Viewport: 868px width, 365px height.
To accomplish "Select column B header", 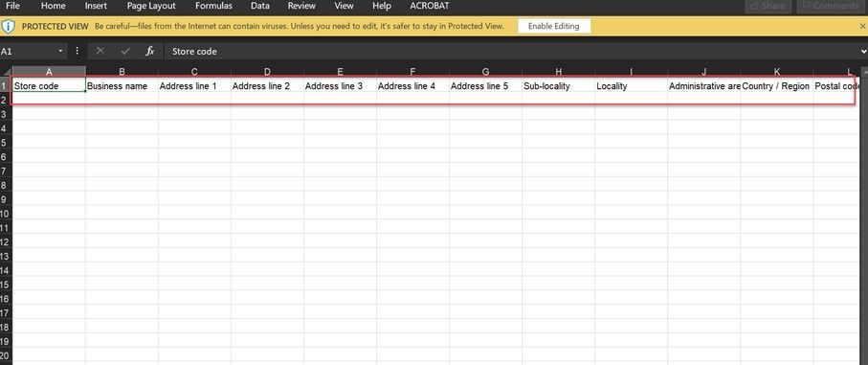I will click(x=122, y=71).
